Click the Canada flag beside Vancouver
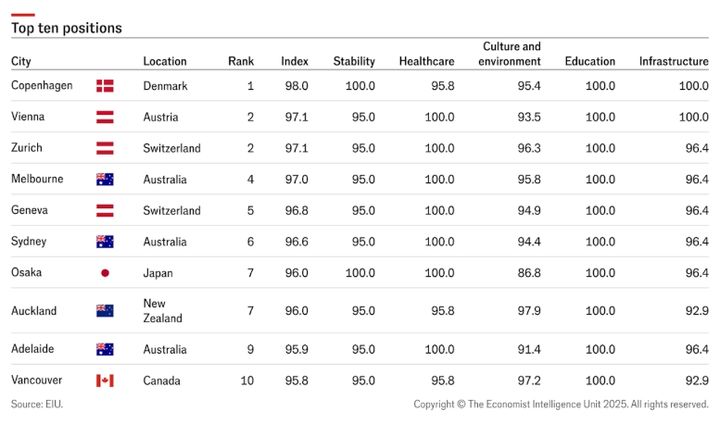Screen dimensions: 720x424 [104, 381]
